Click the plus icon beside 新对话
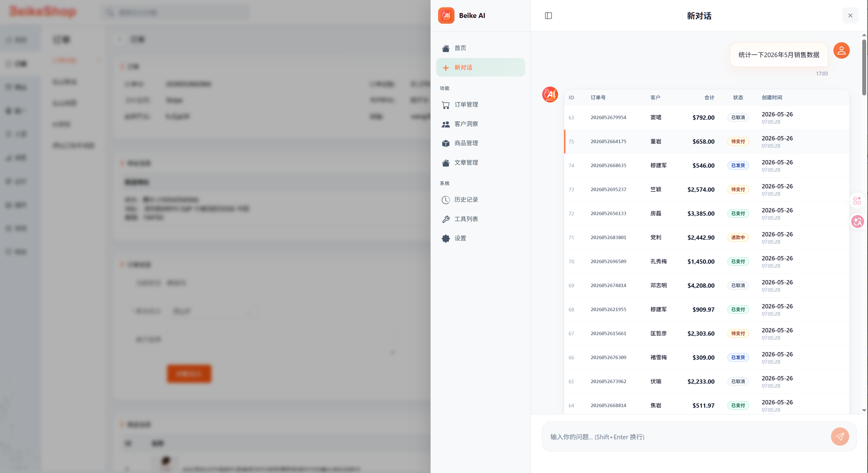The height and width of the screenshot is (473, 868). click(446, 68)
